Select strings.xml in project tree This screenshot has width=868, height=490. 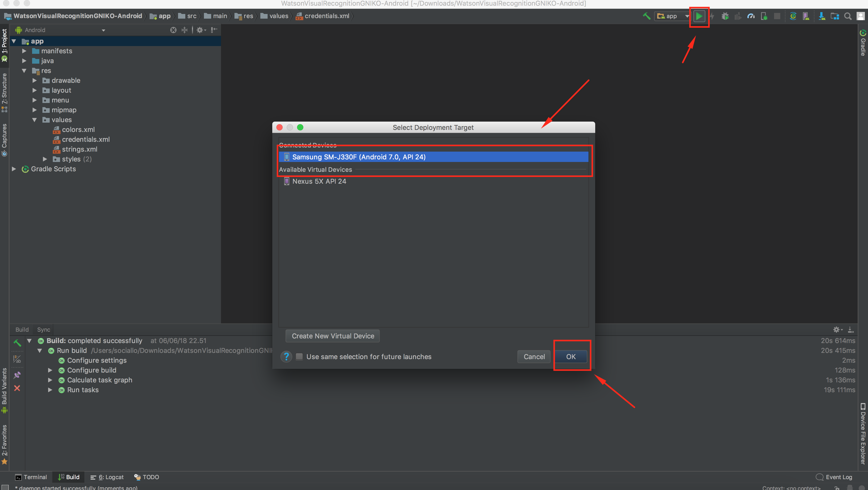pos(79,149)
